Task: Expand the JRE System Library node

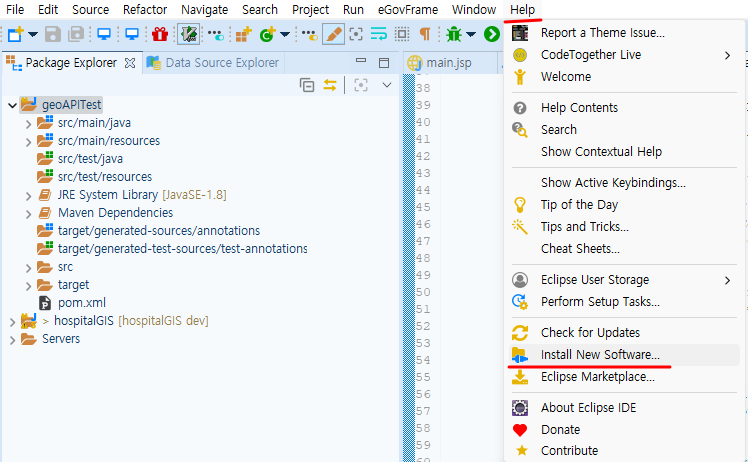Action: [x=28, y=196]
